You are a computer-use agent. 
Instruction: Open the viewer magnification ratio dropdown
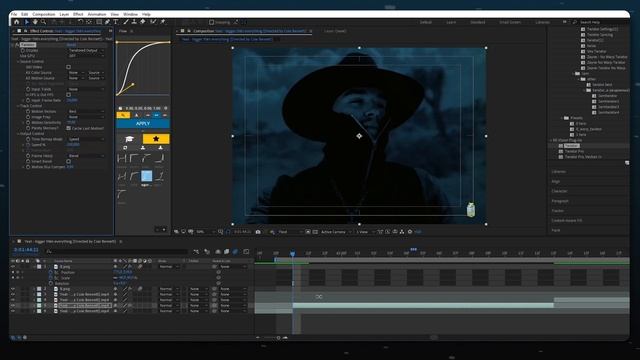(205, 232)
